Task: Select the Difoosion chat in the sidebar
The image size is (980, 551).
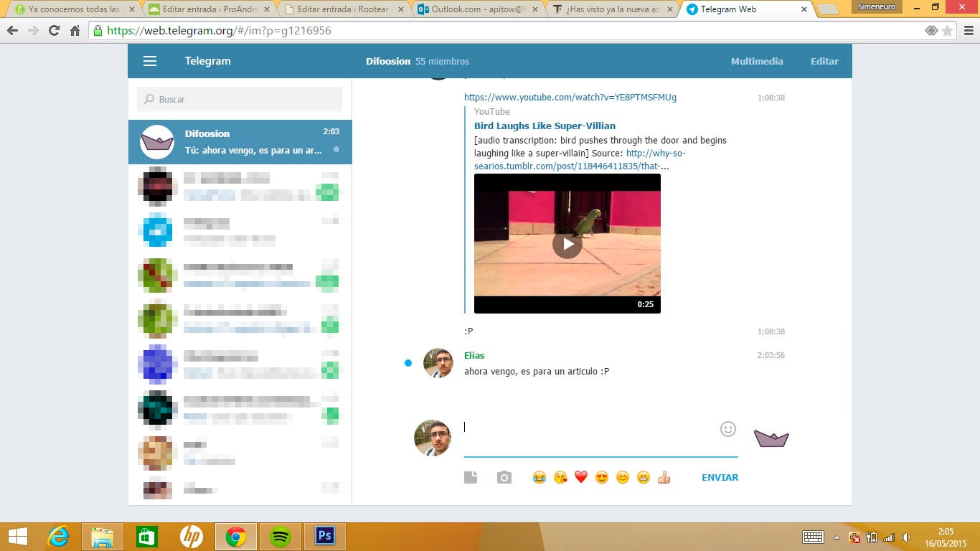Action: (x=240, y=142)
